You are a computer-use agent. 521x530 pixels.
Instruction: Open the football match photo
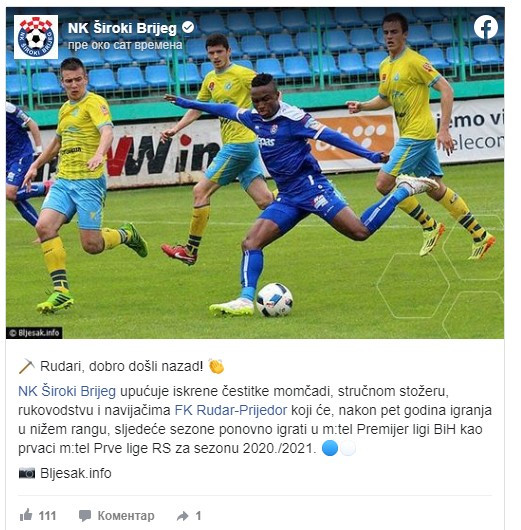(x=255, y=173)
